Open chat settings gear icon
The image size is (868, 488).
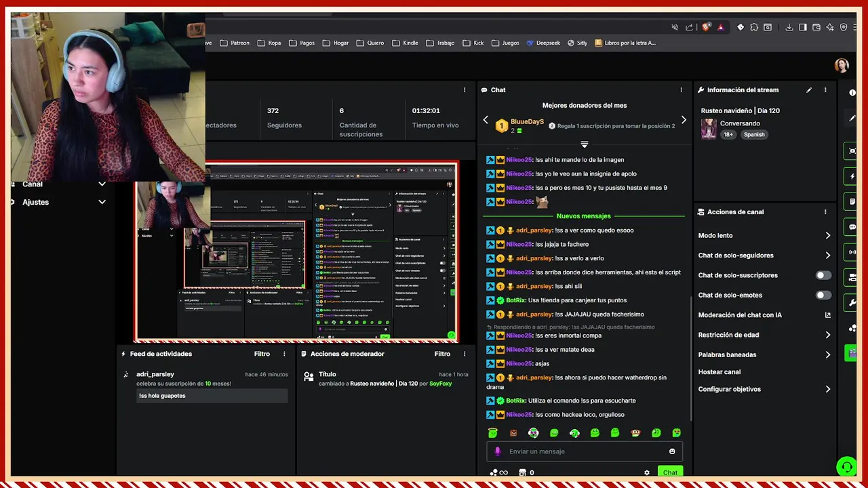[x=646, y=472]
